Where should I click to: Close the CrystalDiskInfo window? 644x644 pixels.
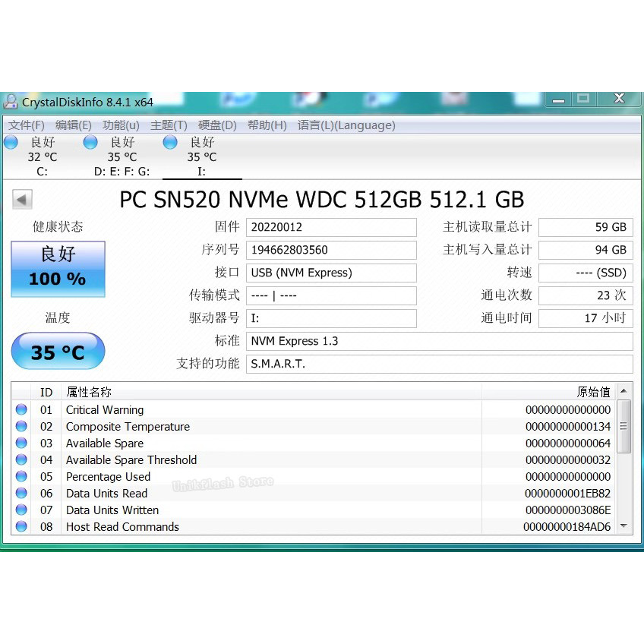click(620, 99)
